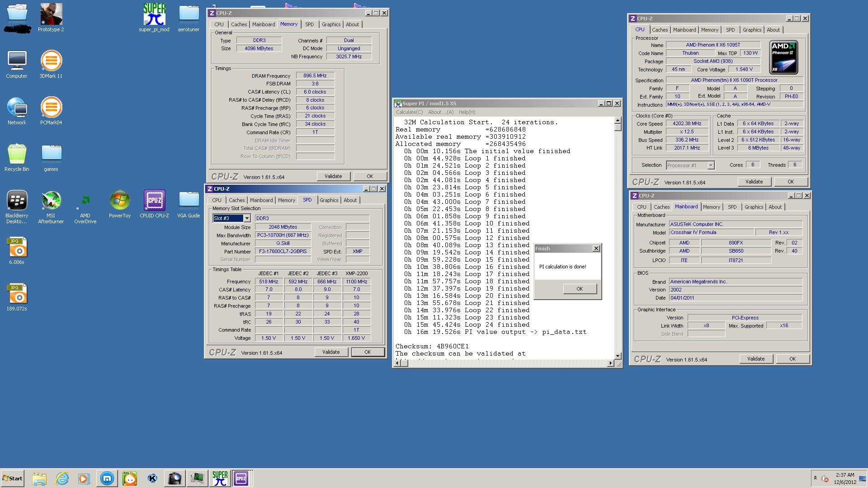Click Super PI vertical scrollbar up arrow

pos(618,120)
